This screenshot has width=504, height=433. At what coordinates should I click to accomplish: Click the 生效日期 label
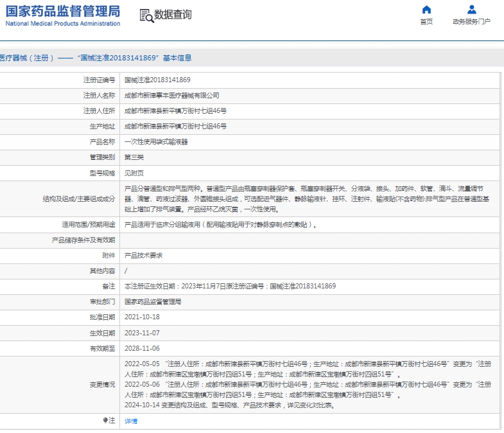click(x=102, y=333)
